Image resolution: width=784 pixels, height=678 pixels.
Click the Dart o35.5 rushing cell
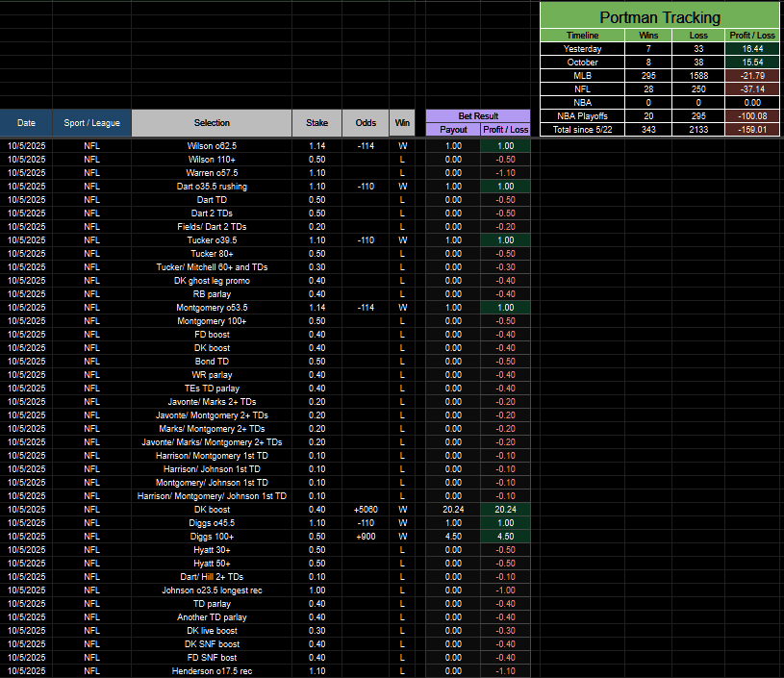click(x=212, y=187)
